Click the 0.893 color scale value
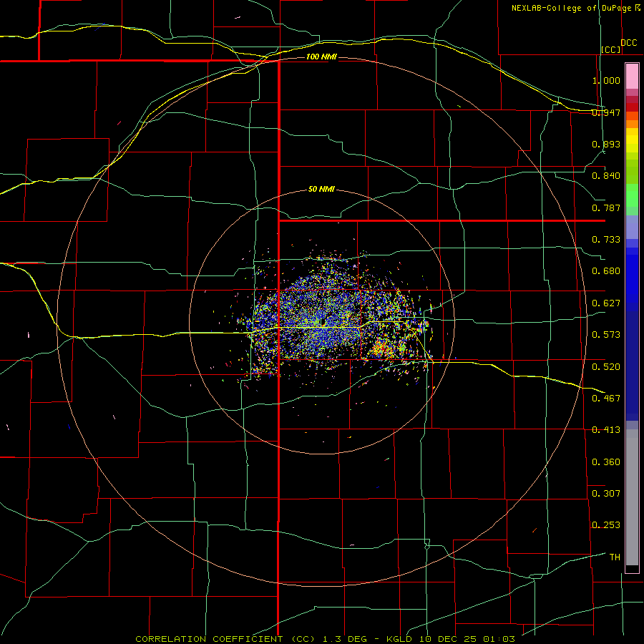This screenshot has height=644, width=644. coord(606,144)
